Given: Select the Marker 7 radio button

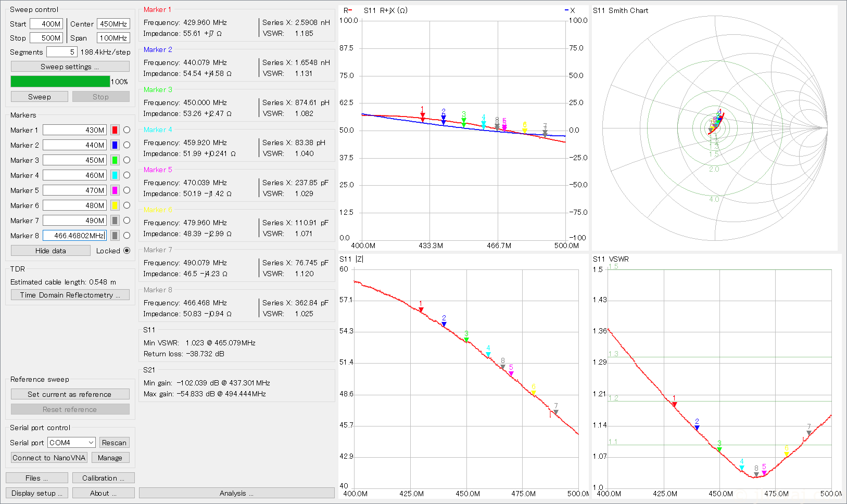Looking at the screenshot, I should point(127,221).
